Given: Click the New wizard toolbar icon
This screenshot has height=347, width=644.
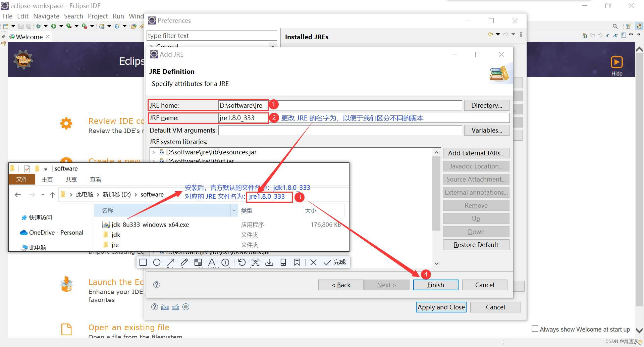Looking at the screenshot, I should pyautogui.click(x=6, y=26).
